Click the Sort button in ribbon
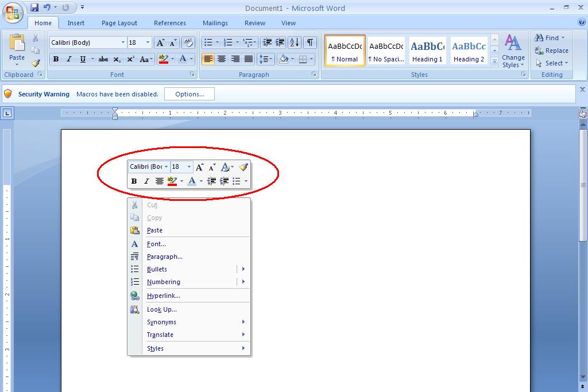Viewport: 588px width, 392px height. (x=295, y=42)
